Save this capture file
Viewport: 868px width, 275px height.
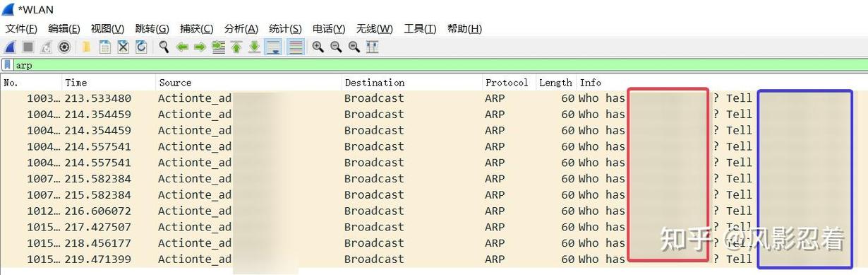(105, 47)
